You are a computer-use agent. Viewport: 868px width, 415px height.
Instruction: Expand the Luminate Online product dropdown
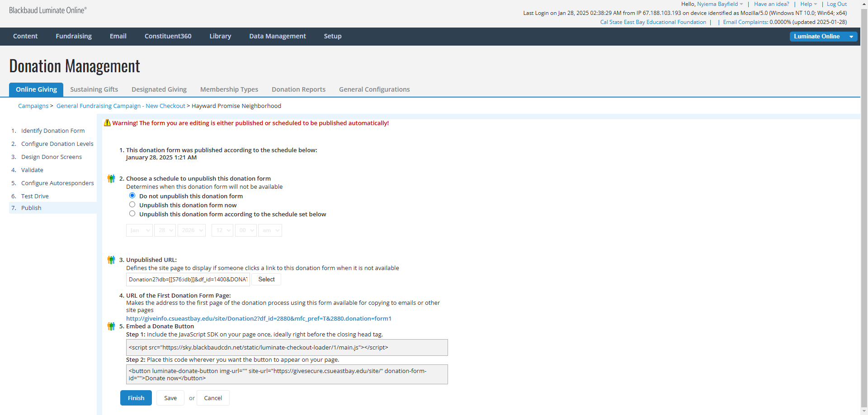coord(851,37)
